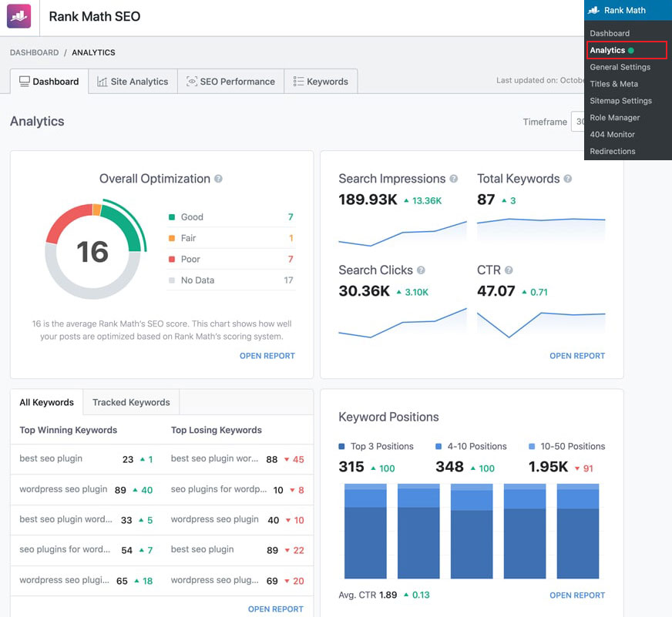Screen dimensions: 672x617
Task: Open the SEO Performance tab
Action: [230, 82]
